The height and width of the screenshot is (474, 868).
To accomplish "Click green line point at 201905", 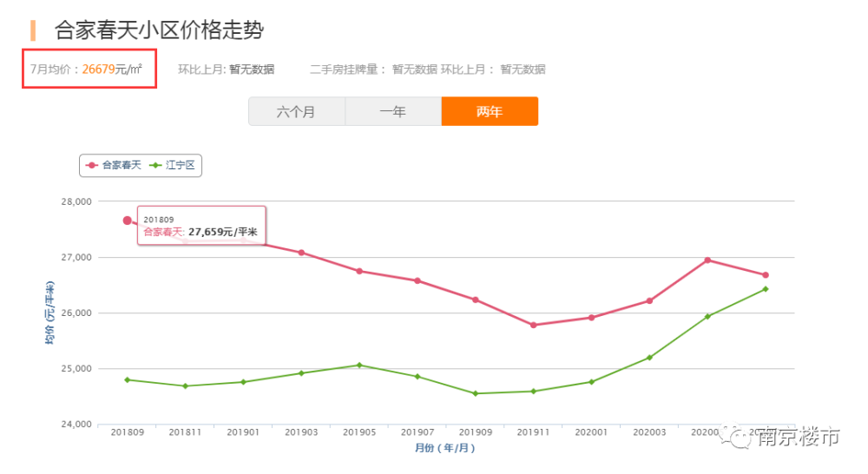I will pos(359,365).
